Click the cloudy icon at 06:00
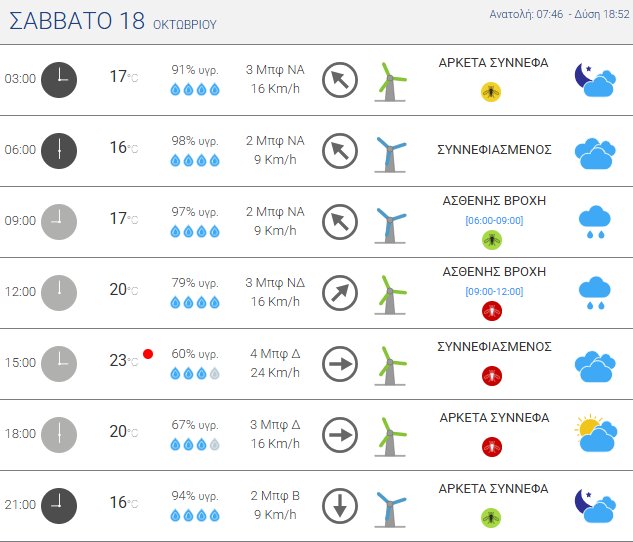This screenshot has width=633, height=542. (x=594, y=151)
